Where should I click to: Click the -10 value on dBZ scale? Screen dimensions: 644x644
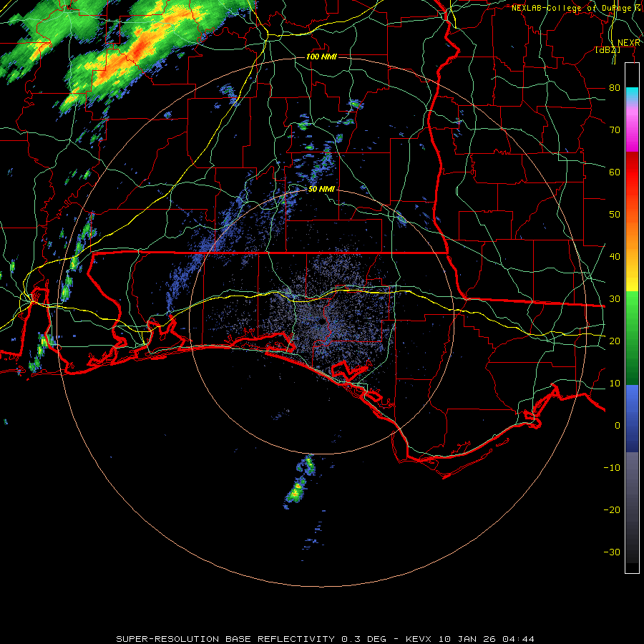pos(612,468)
